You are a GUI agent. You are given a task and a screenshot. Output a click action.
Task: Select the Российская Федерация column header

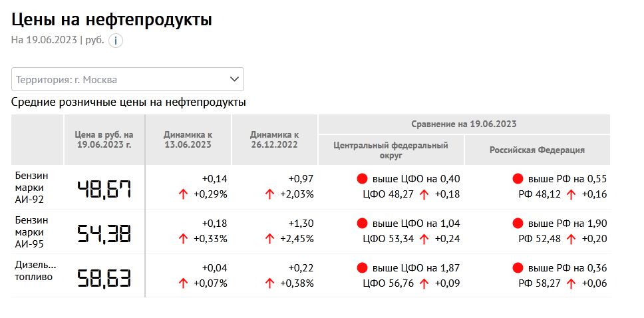pyautogui.click(x=537, y=150)
